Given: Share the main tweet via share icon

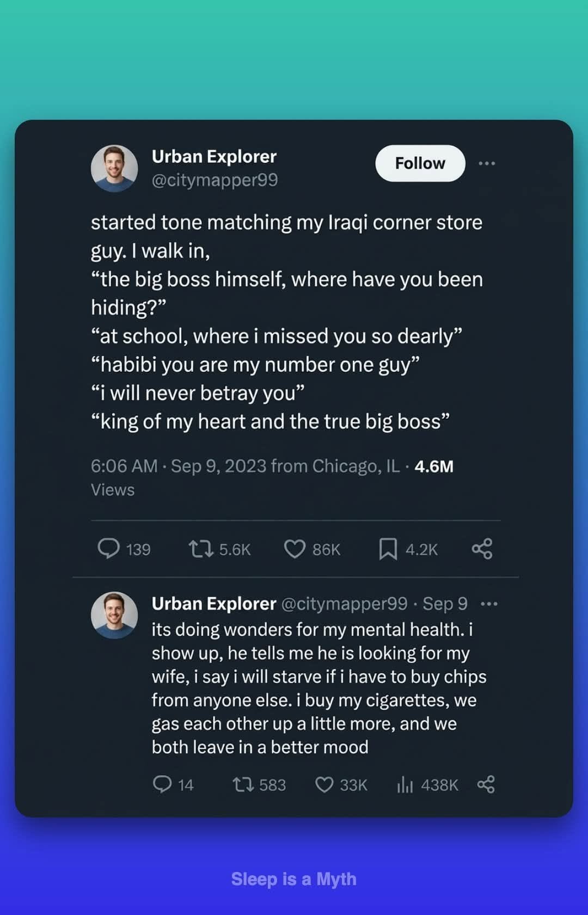Looking at the screenshot, I should 482,549.
